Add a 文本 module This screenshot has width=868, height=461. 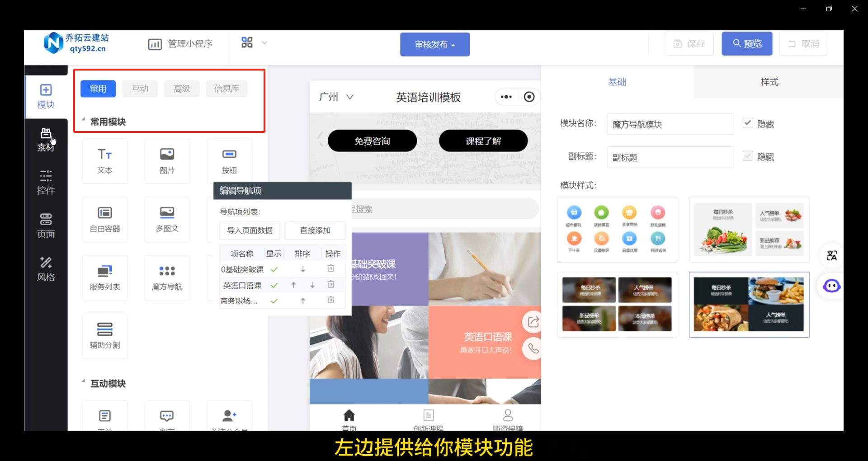coord(105,161)
